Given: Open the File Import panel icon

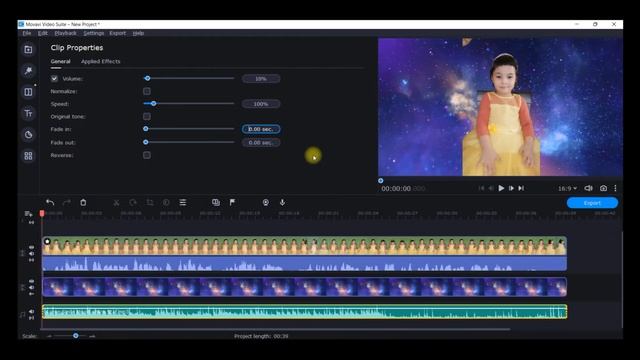Looking at the screenshot, I should (x=28, y=50).
